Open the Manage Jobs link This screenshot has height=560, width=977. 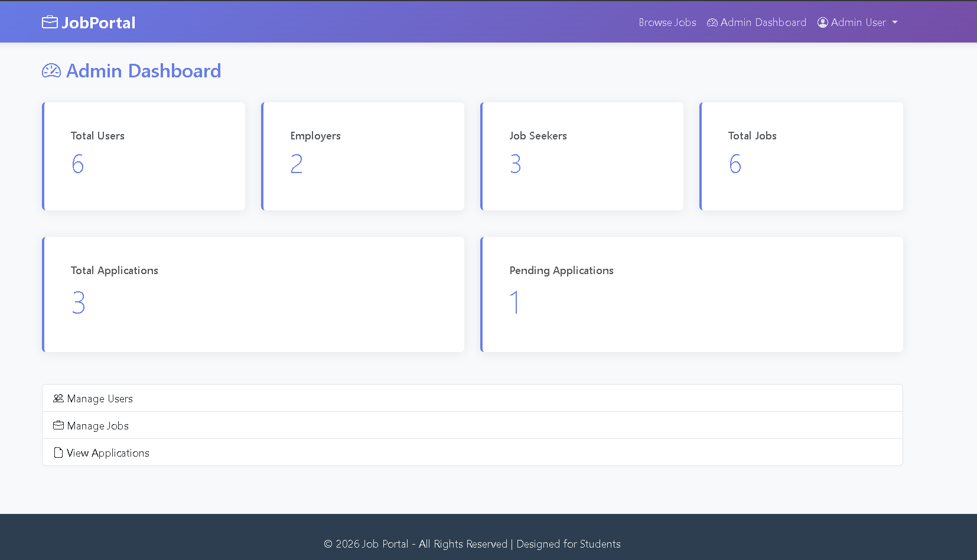point(473,425)
